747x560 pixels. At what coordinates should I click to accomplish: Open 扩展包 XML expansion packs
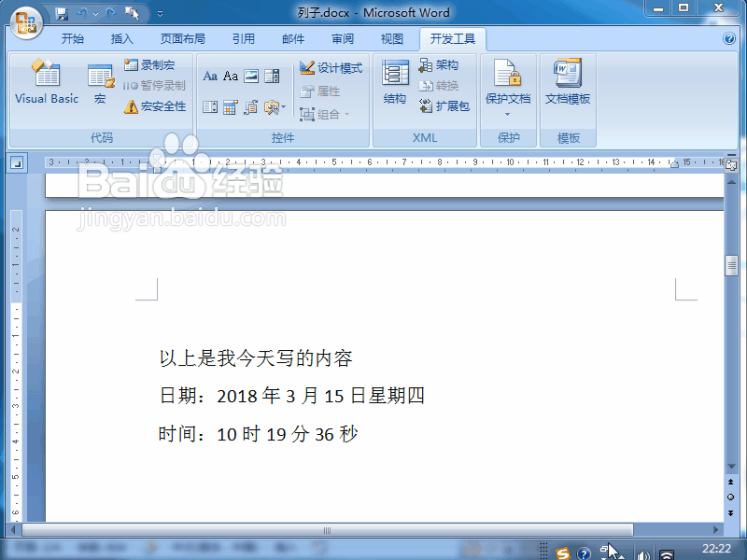446,105
